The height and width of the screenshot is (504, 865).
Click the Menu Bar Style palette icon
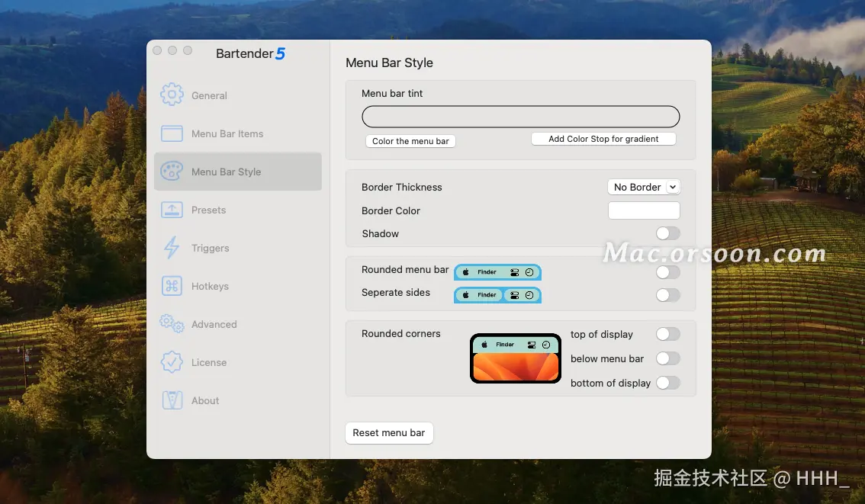click(x=172, y=172)
